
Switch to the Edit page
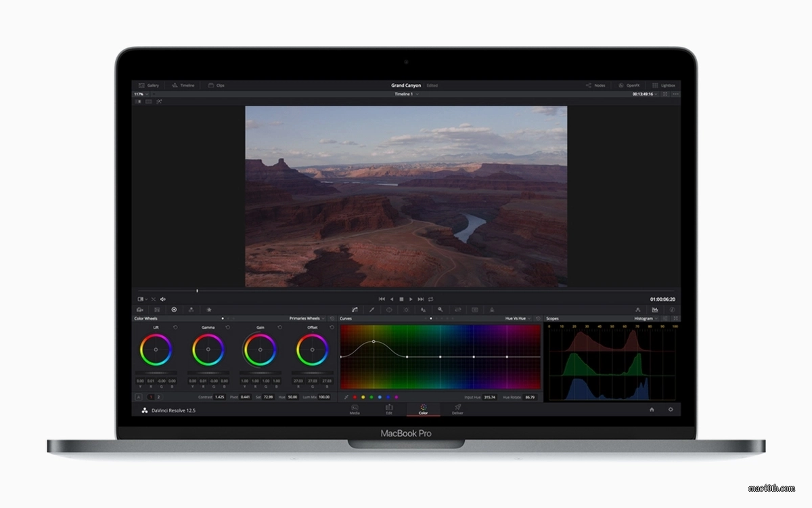pos(388,410)
